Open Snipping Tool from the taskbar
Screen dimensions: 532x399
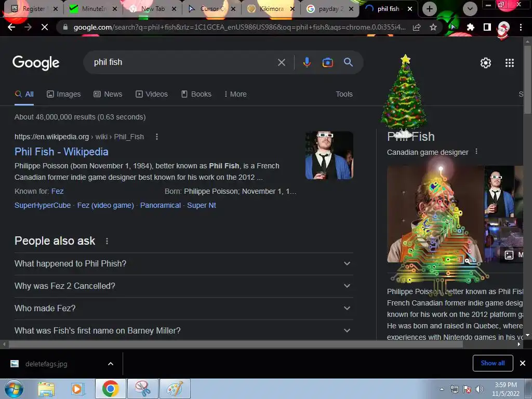(142, 389)
